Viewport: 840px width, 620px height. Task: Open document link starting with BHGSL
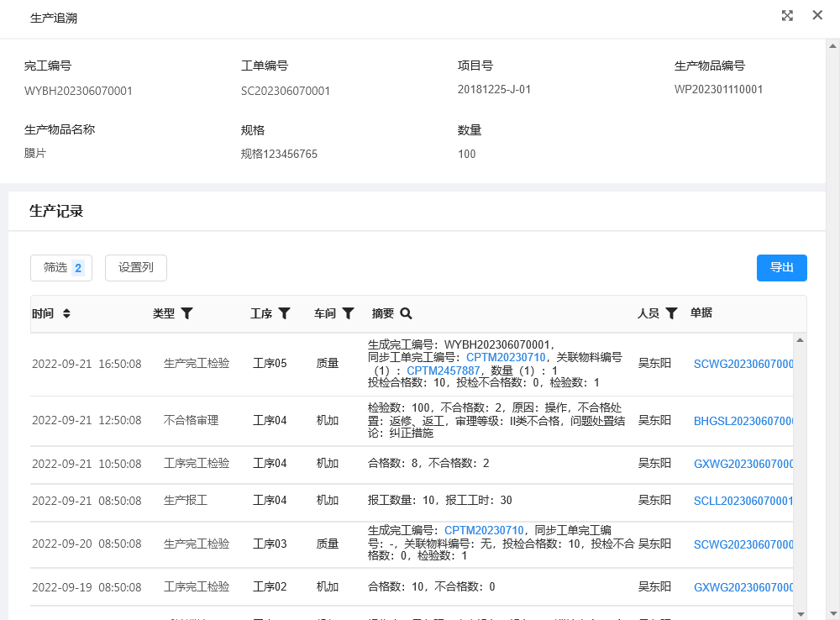pos(743,421)
